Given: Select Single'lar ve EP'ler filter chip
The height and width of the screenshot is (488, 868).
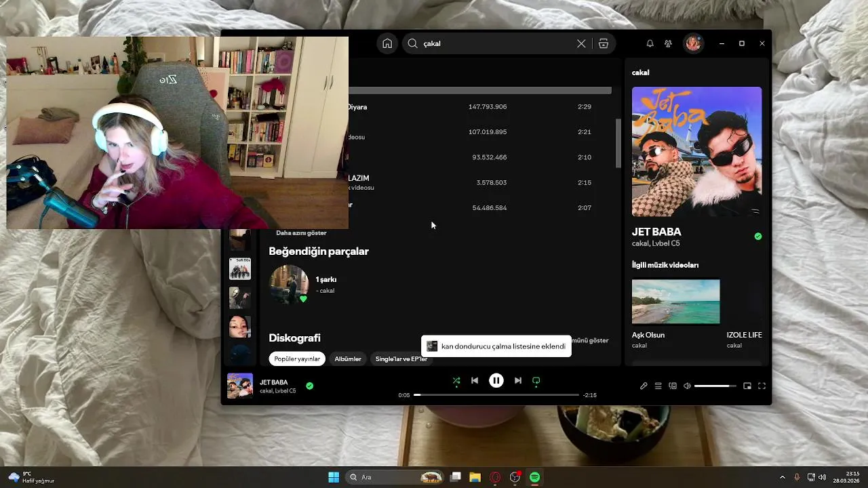Looking at the screenshot, I should click(401, 359).
